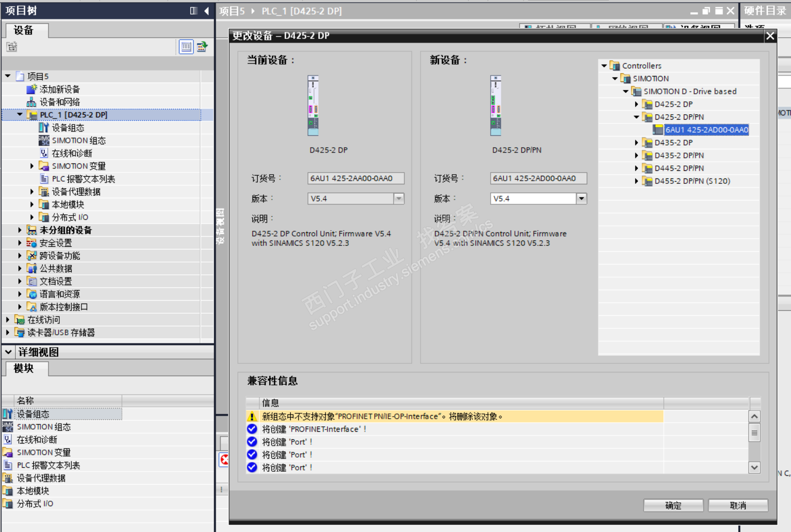Click the PROFINET warning message row

pos(455,417)
